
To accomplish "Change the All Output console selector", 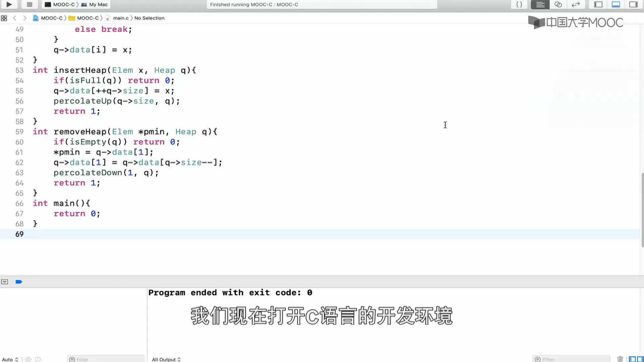I will [166, 359].
